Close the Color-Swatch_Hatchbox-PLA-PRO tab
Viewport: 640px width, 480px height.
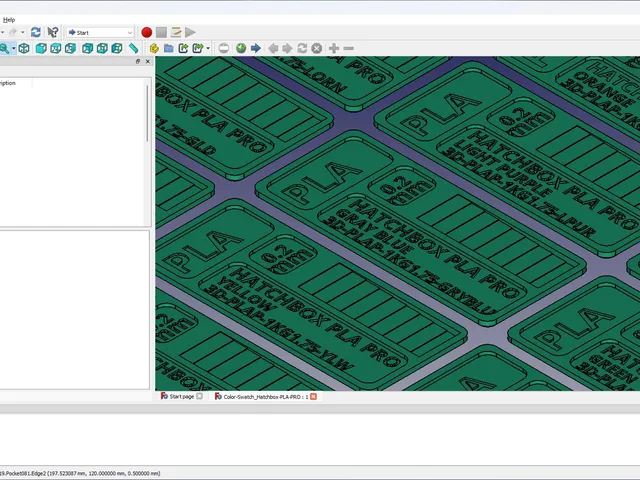tap(313, 397)
